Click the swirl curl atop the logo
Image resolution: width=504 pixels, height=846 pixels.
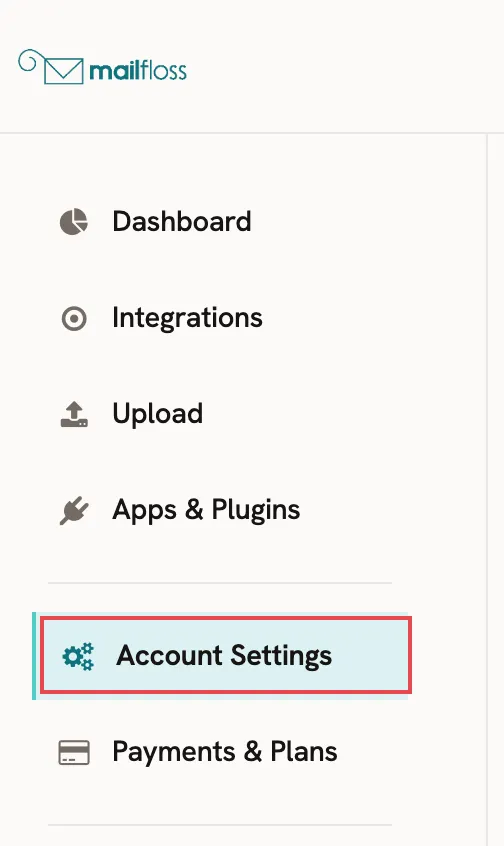tap(28, 60)
